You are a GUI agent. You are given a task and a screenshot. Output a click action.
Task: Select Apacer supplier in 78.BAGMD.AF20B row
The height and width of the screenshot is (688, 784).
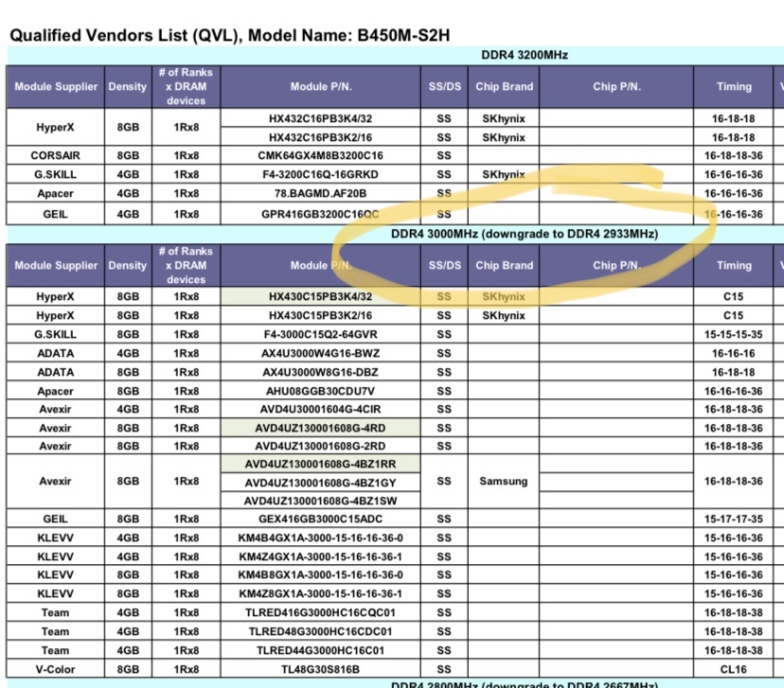click(x=56, y=193)
